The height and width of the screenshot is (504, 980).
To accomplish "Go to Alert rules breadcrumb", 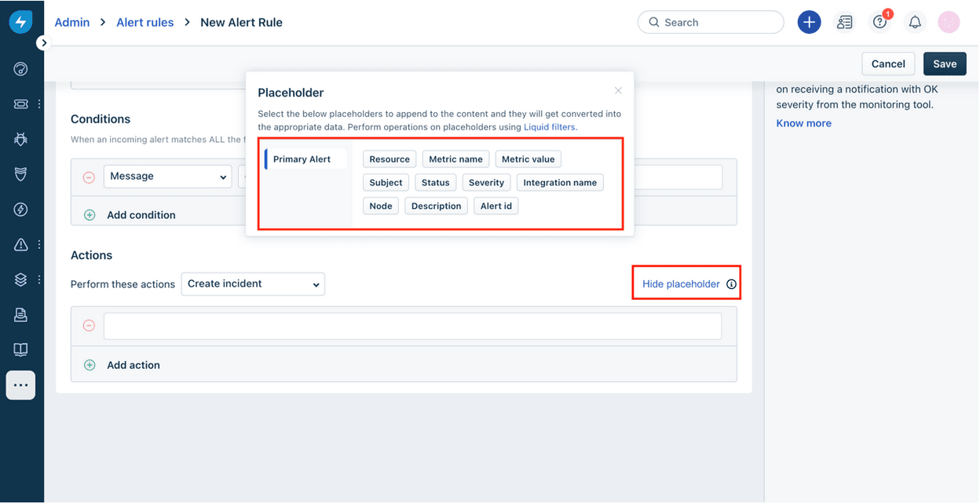I will tap(145, 22).
